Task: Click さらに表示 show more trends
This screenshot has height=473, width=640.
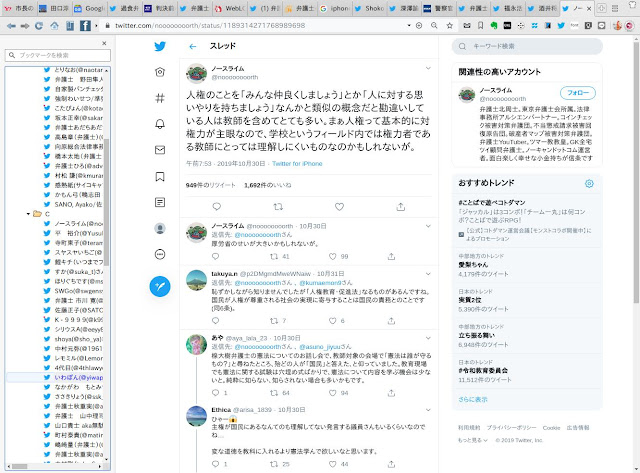Action: [x=473, y=400]
